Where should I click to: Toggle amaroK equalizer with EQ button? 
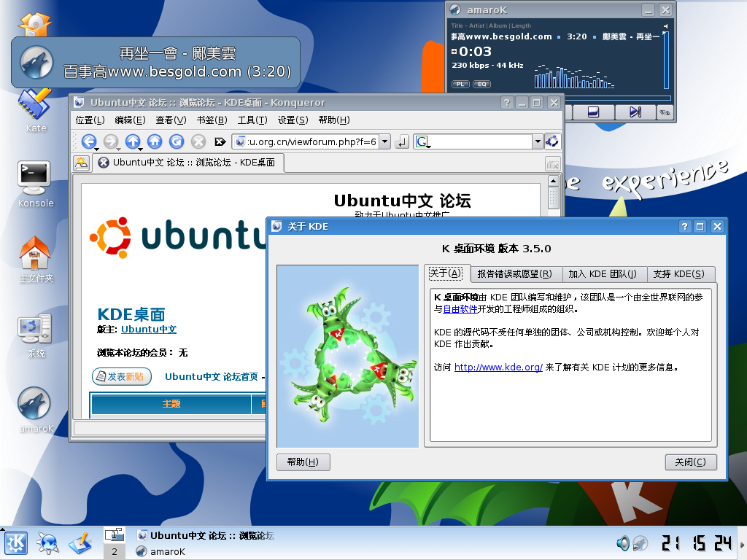[481, 85]
